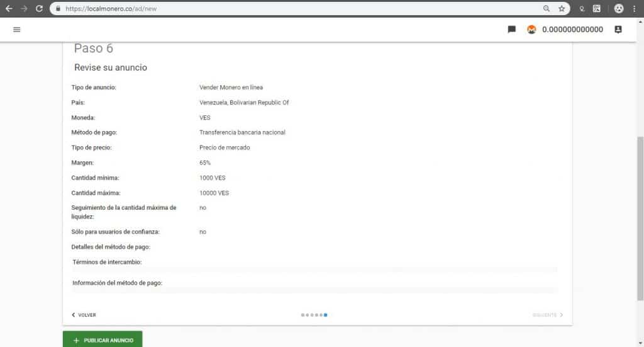Open the zoom magnifier in the address bar
644x347 pixels.
547,9
